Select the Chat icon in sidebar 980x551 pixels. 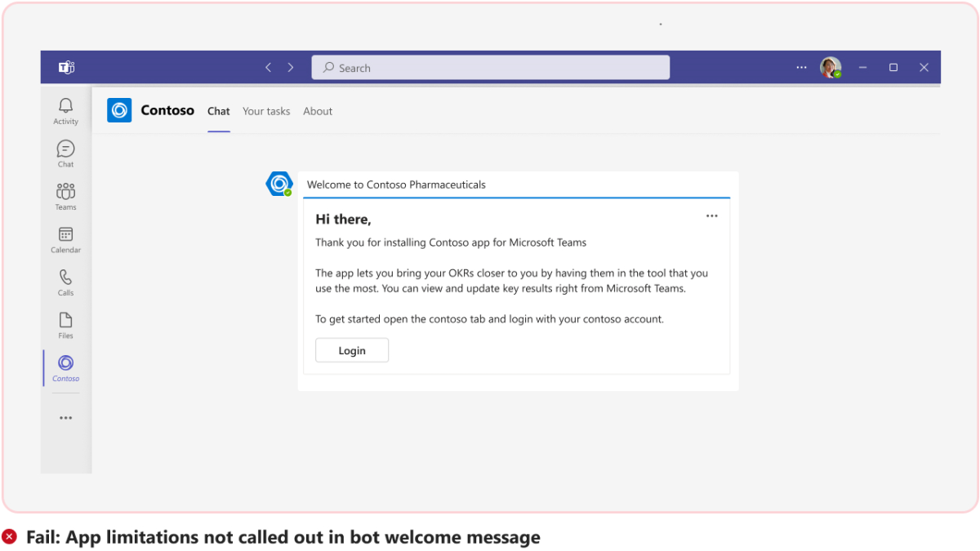[x=65, y=149]
